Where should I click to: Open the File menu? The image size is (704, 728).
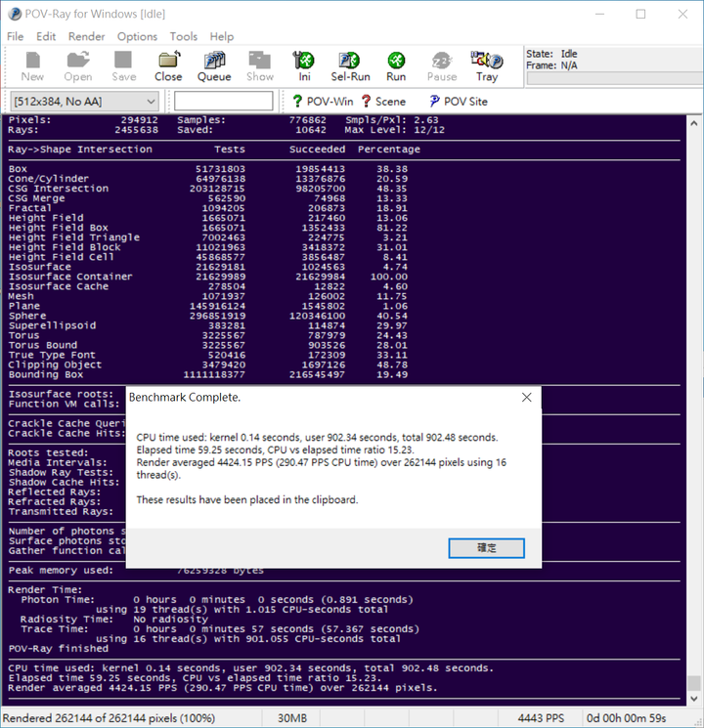[16, 36]
